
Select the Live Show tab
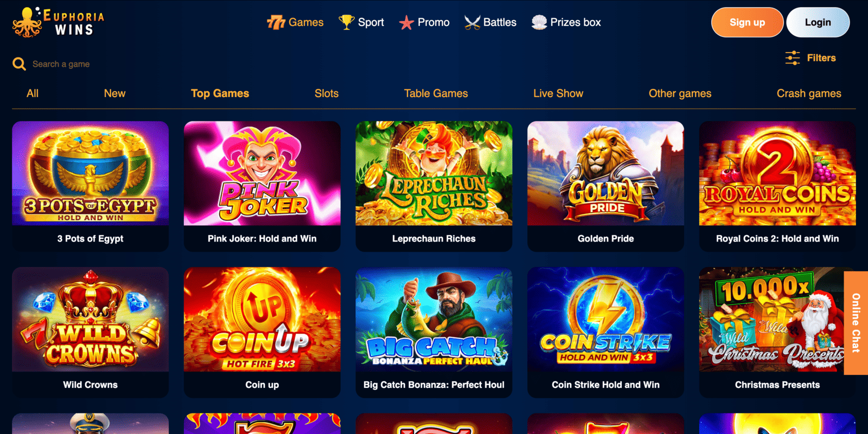coord(558,93)
